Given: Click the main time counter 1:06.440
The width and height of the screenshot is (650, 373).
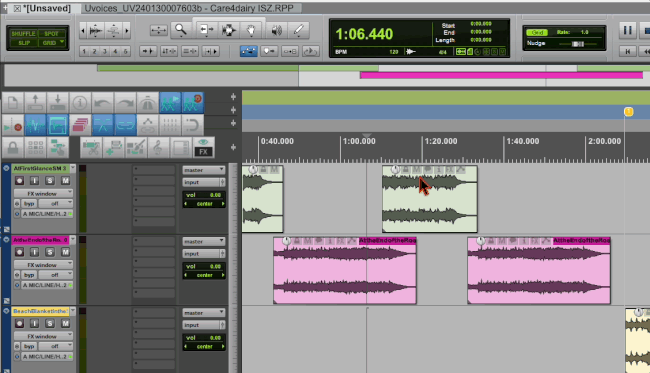Looking at the screenshot, I should (x=364, y=34).
